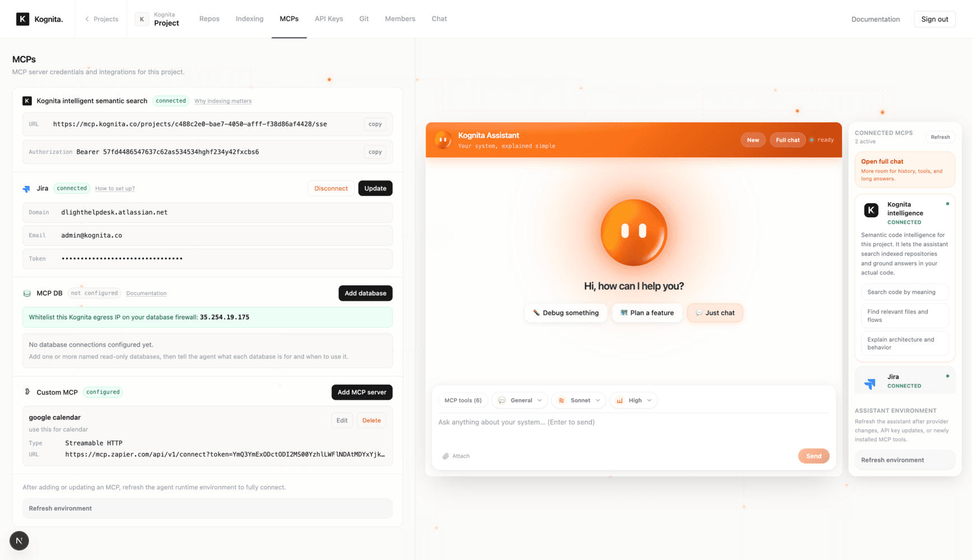Viewport: 972px width, 560px height.
Task: Expand the Sonnet model dropdown
Action: (x=579, y=400)
